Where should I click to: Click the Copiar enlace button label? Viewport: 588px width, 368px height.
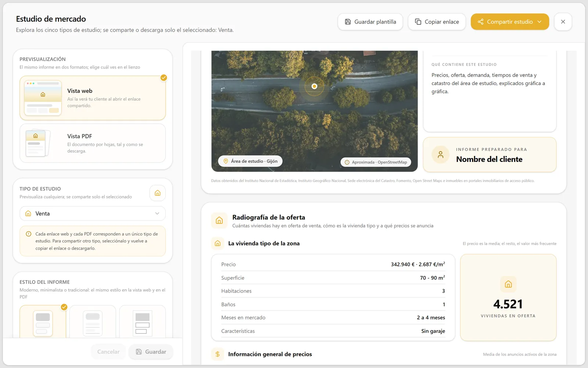(442, 22)
